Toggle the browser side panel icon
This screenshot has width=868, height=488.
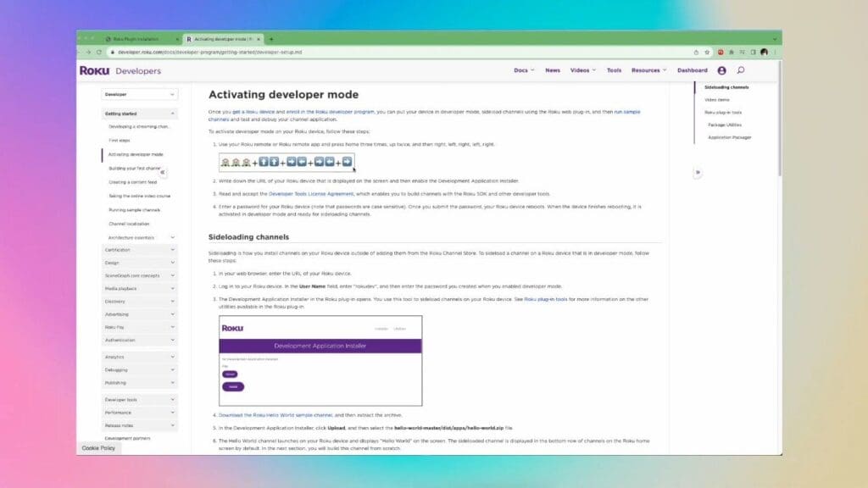753,52
